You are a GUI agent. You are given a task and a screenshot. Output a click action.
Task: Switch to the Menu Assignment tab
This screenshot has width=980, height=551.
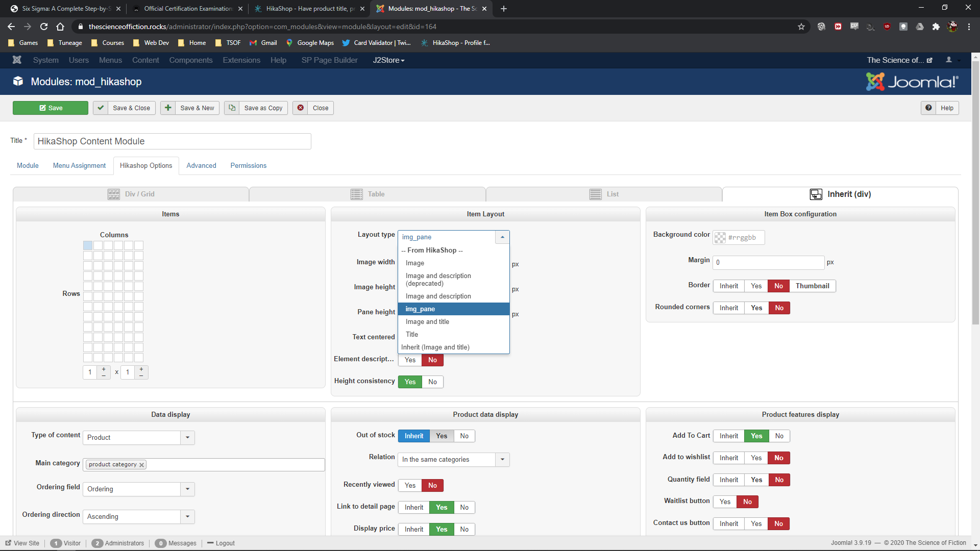[x=79, y=166]
